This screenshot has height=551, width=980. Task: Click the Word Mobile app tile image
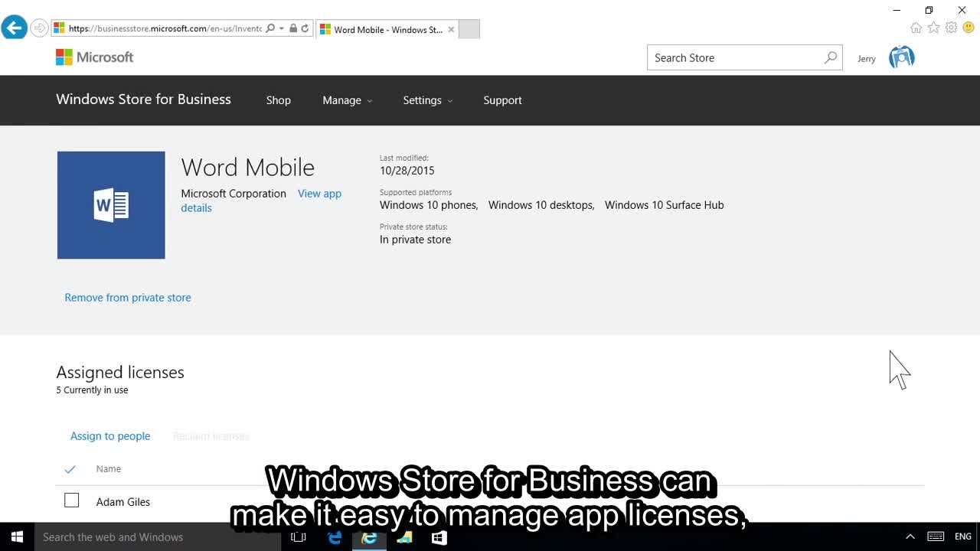pyautogui.click(x=111, y=205)
